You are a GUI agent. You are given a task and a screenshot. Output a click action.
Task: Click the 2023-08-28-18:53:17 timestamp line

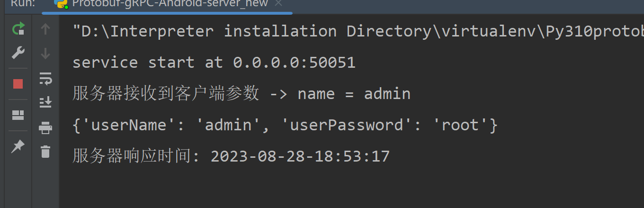pyautogui.click(x=300, y=156)
